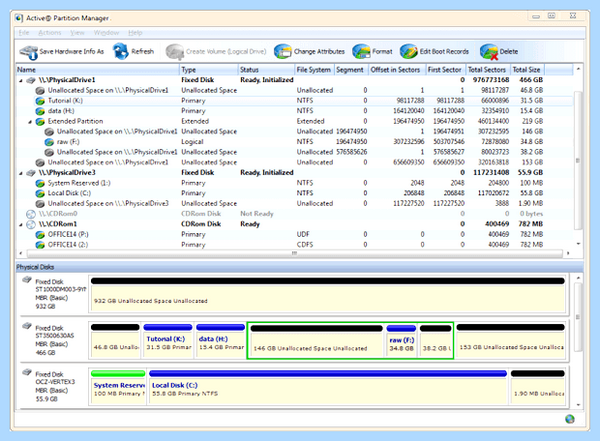Image resolution: width=600 pixels, height=441 pixels.
Task: Click the Active@ Partition Manager title icon
Action: point(19,18)
